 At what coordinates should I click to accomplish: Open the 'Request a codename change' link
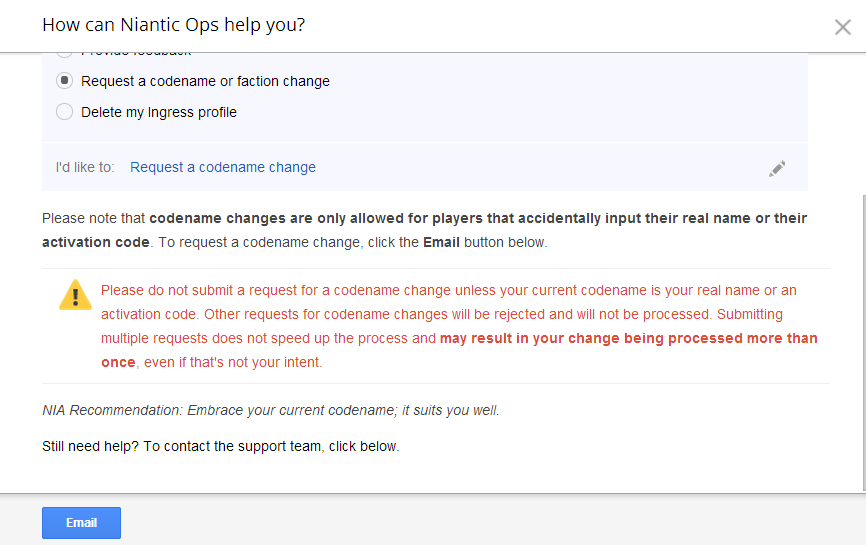(x=223, y=167)
